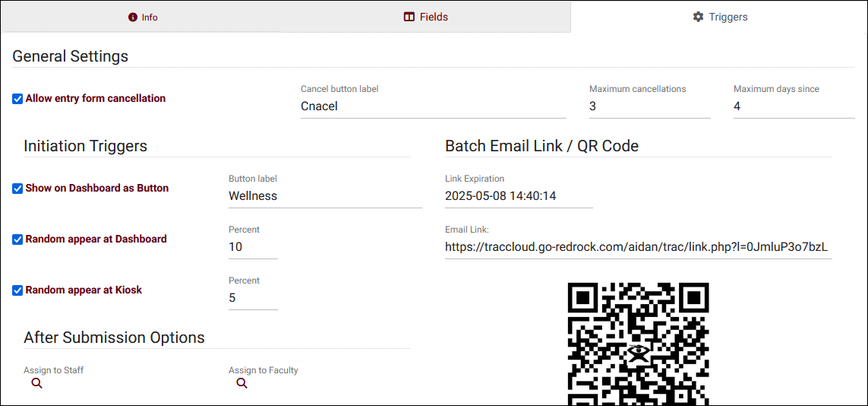Click the batch email QR code image
The image size is (868, 406).
[638, 344]
